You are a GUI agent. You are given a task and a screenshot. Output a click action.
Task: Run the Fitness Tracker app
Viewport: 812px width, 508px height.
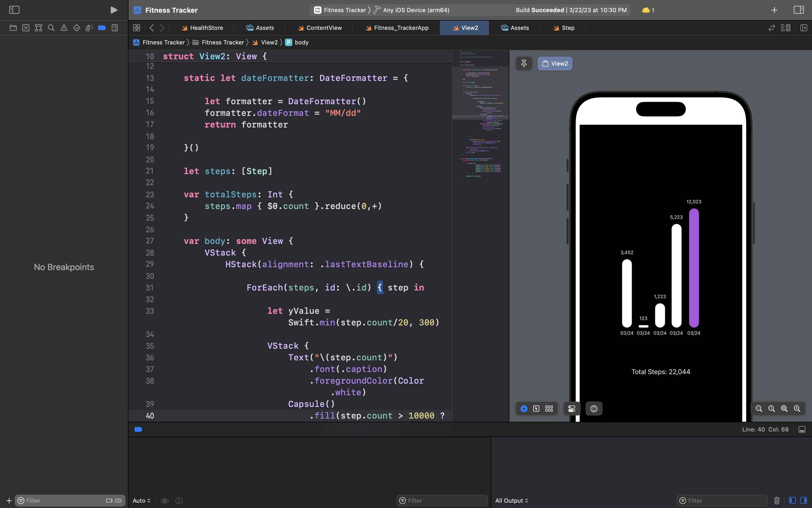[x=114, y=10]
